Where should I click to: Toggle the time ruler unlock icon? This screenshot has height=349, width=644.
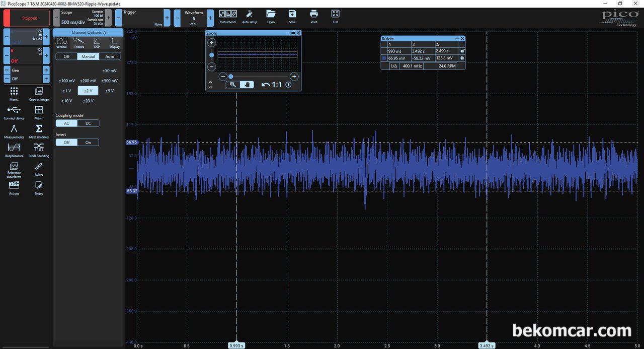[x=462, y=51]
